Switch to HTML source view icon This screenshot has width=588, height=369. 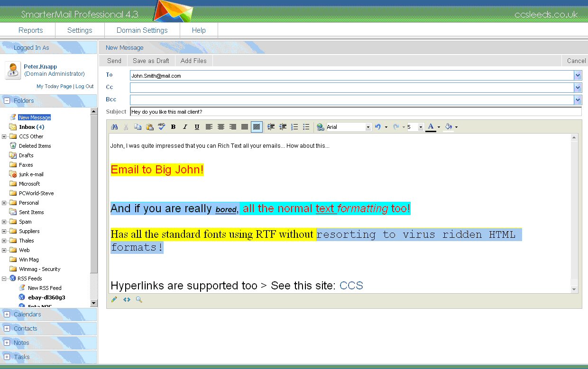127,299
